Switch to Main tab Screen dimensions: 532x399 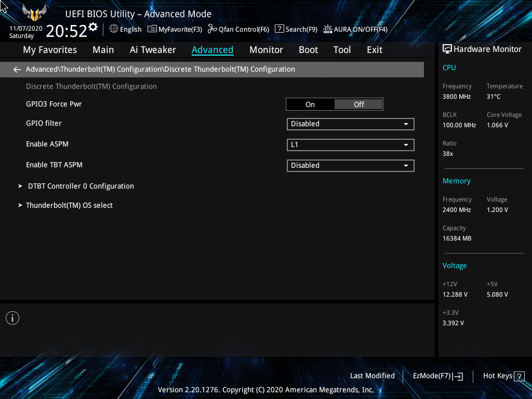[x=103, y=50]
